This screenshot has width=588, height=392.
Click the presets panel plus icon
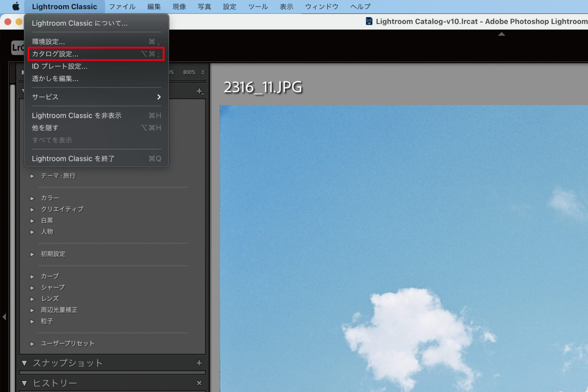point(200,91)
